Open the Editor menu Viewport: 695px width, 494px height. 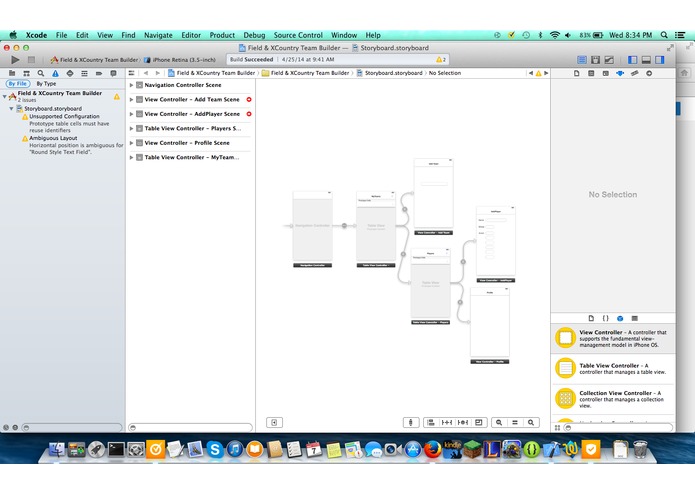191,35
